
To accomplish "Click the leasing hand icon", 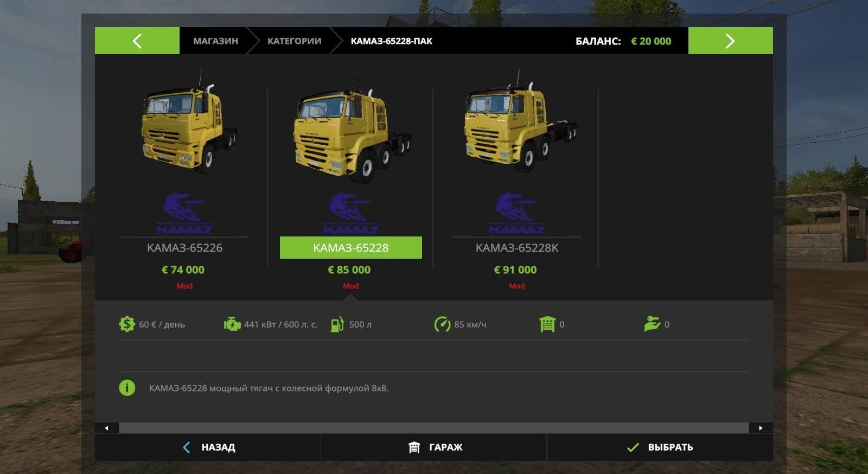I will (652, 324).
